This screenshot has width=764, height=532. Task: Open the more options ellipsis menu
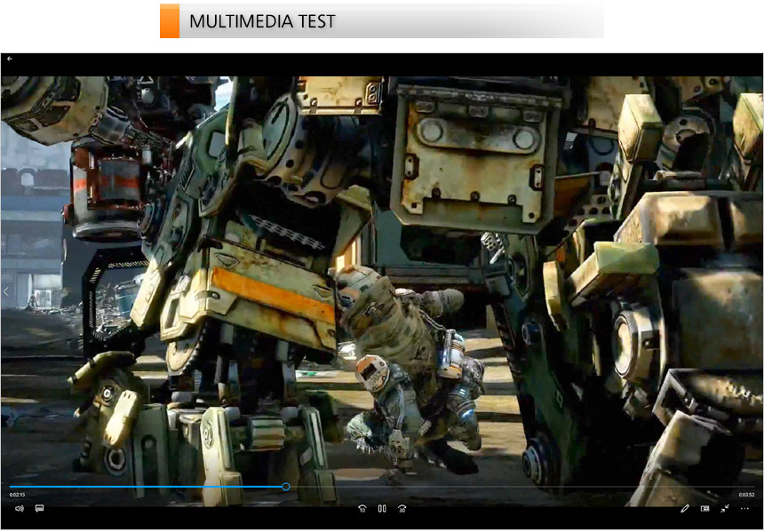pos(744,509)
